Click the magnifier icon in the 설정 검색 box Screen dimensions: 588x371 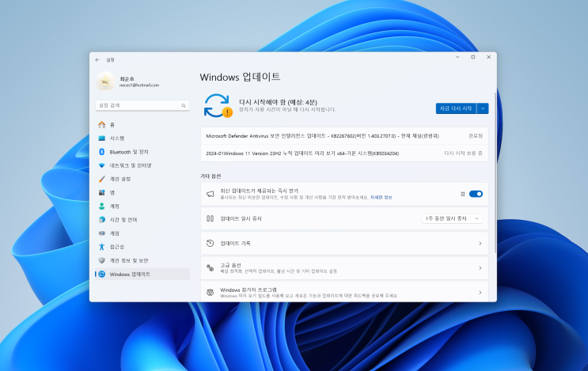coord(184,106)
